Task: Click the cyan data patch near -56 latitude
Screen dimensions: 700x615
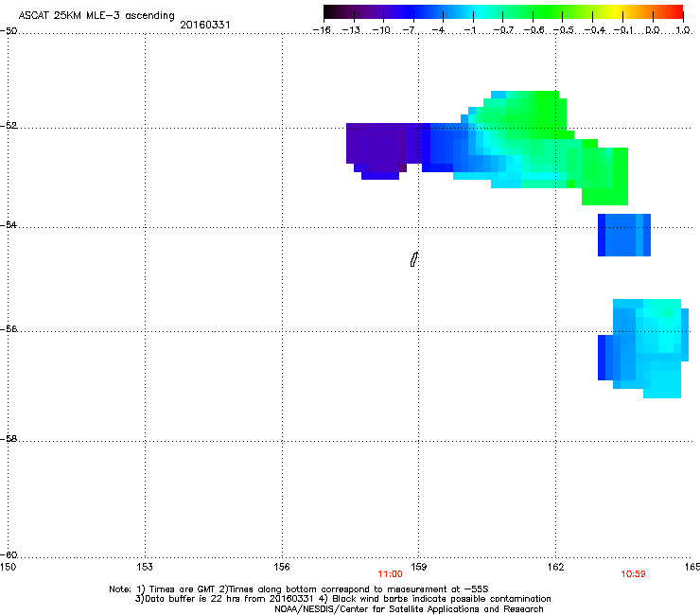Action: [x=643, y=348]
